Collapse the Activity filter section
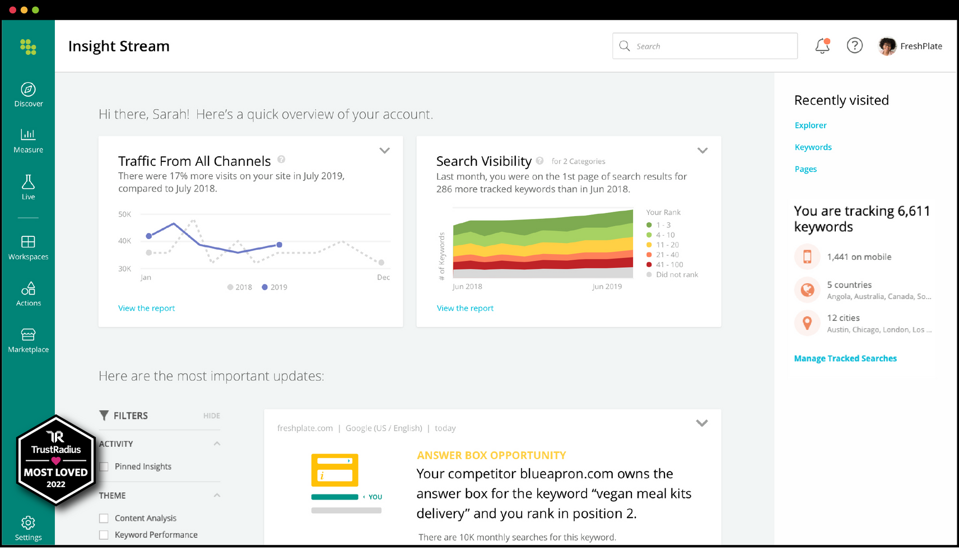959x560 pixels. (x=217, y=444)
